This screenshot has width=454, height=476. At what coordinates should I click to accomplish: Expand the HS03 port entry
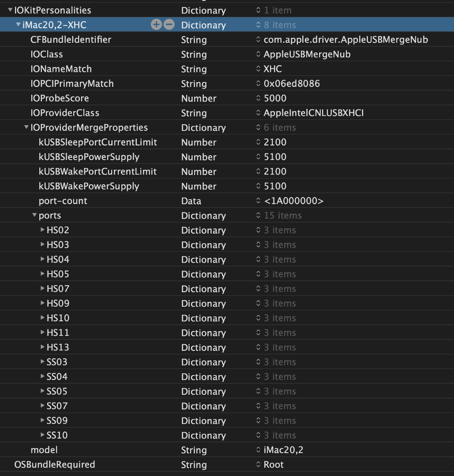pyautogui.click(x=42, y=244)
